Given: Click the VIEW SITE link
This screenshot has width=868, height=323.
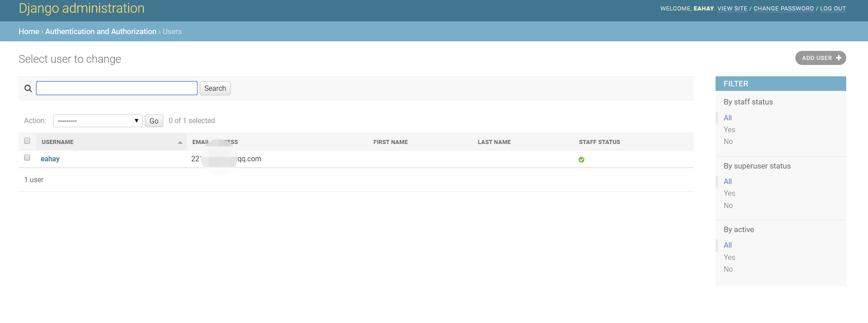Looking at the screenshot, I should coord(732,9).
